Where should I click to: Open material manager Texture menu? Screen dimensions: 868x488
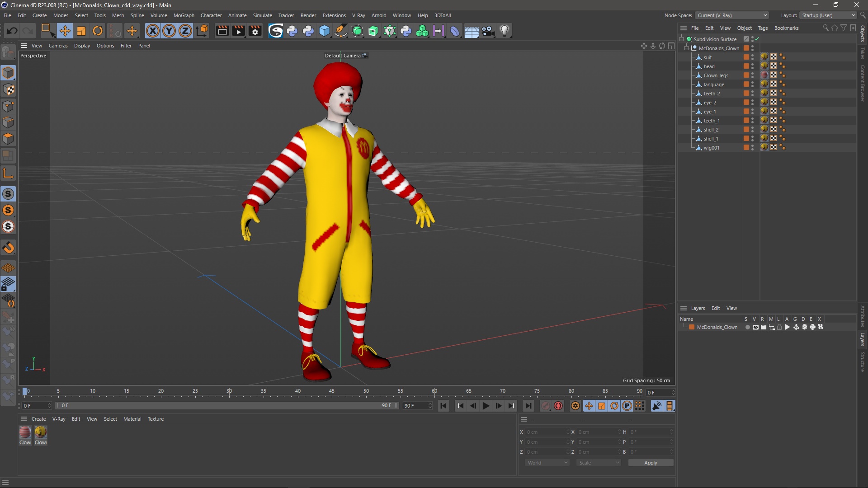[x=156, y=419]
